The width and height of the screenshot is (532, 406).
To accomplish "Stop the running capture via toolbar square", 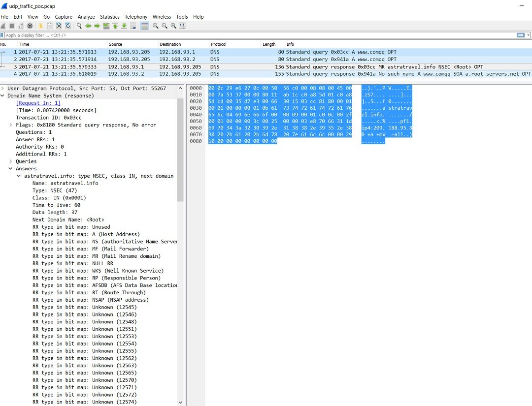I will tap(12, 26).
